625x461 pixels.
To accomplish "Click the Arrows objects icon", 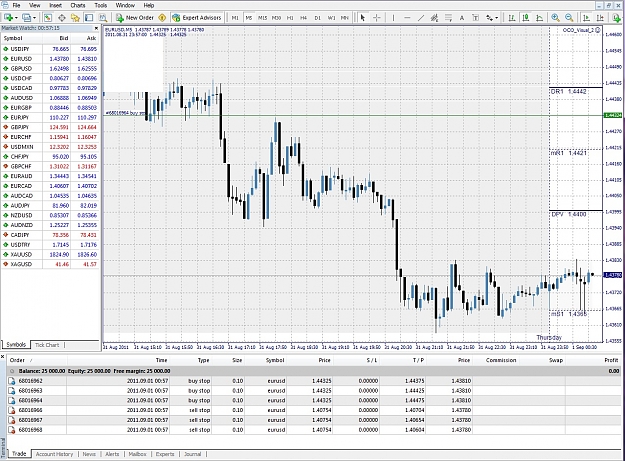I will 489,18.
